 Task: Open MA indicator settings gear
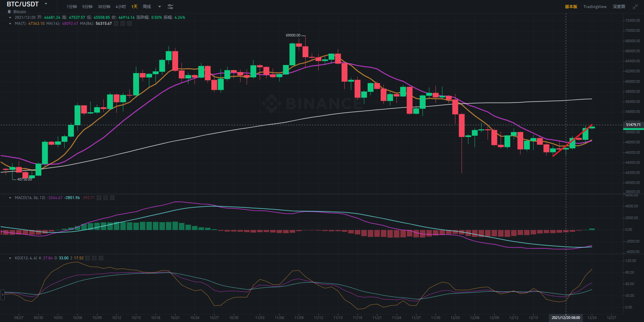click(123, 23)
